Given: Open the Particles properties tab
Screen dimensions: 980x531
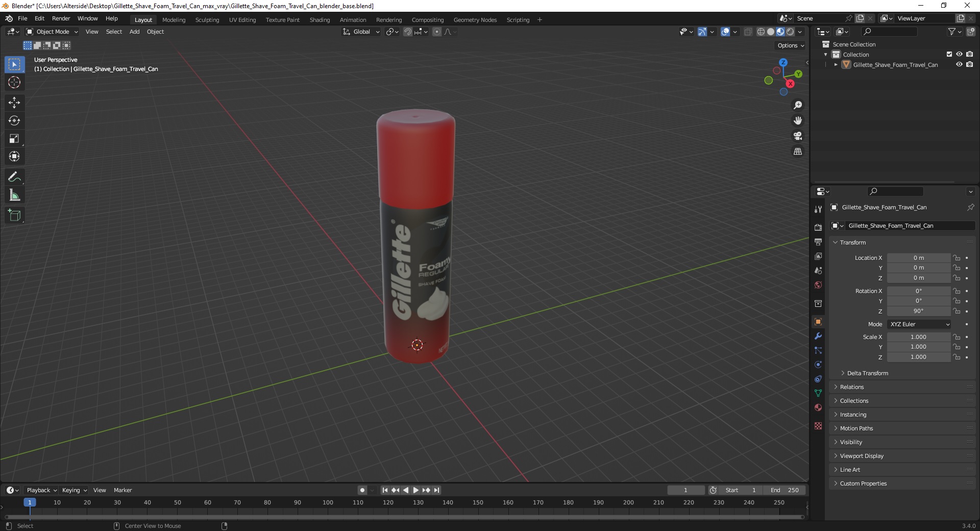Looking at the screenshot, I should pos(818,350).
